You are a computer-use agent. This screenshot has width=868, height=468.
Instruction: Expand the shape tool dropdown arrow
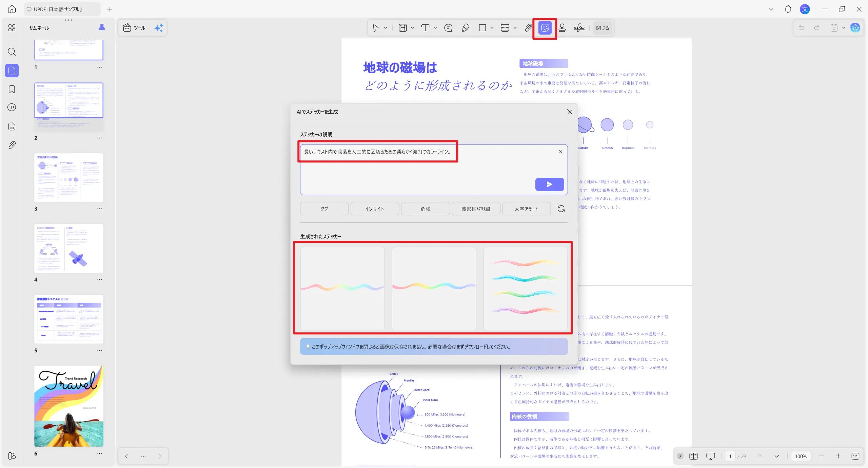(492, 28)
